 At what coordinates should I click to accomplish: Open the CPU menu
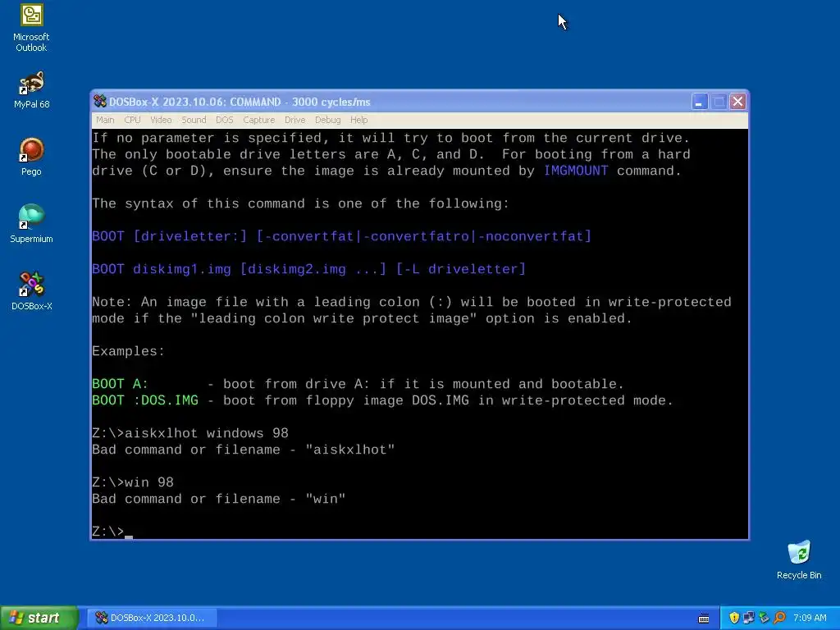tap(132, 120)
